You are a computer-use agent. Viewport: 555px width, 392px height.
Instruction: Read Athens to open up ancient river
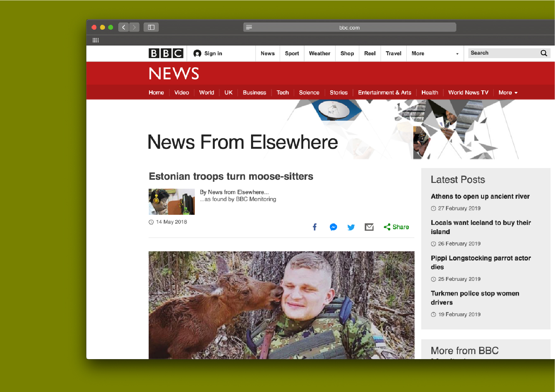click(480, 196)
